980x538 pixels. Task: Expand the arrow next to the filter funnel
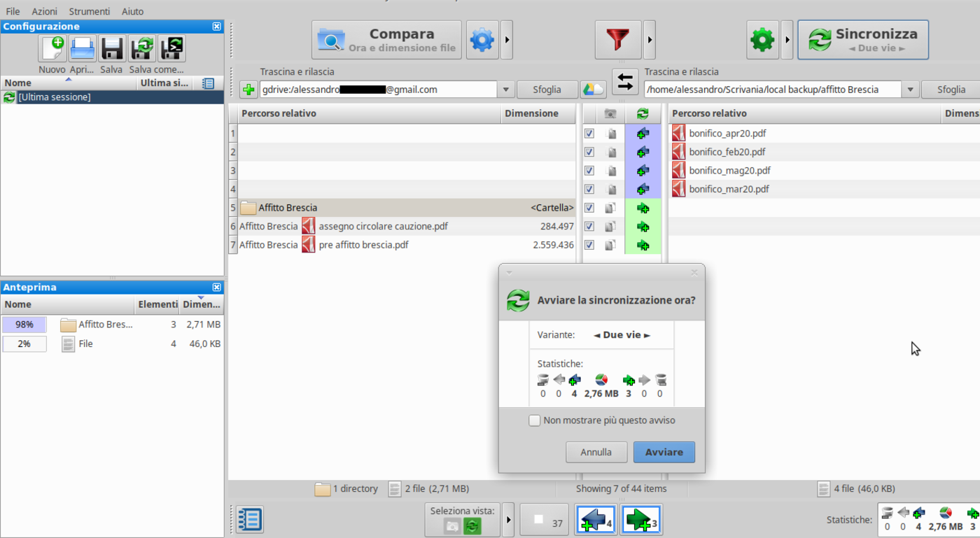coord(650,40)
